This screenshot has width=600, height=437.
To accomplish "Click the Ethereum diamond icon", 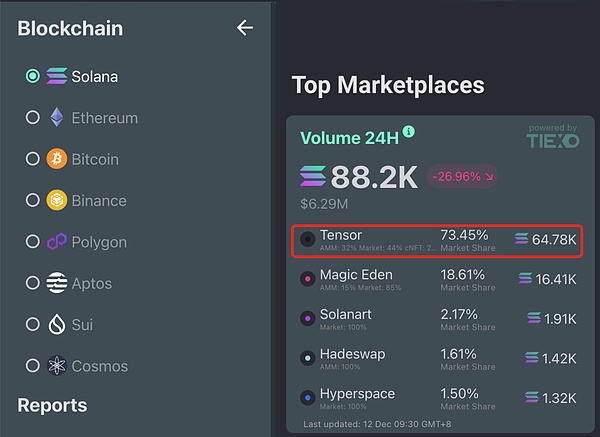I will tap(57, 117).
